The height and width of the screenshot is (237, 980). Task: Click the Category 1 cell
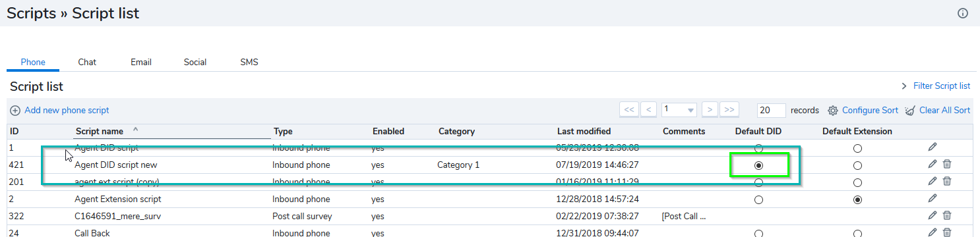(x=458, y=165)
